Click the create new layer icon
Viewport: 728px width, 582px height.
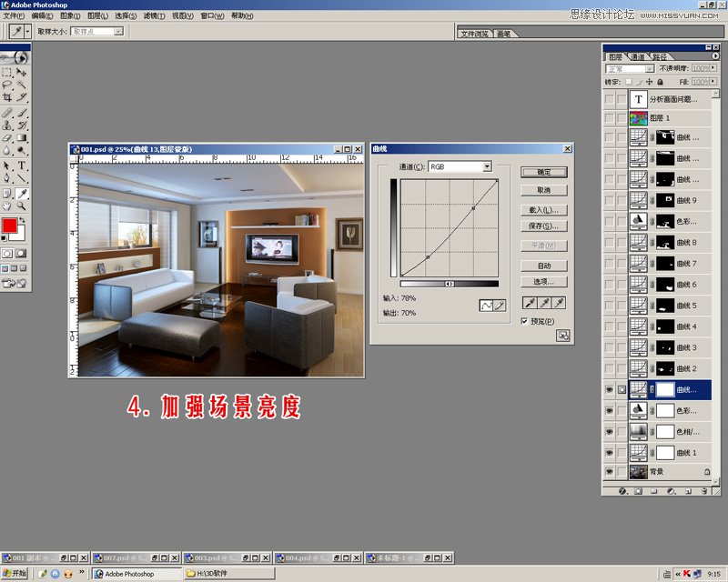(689, 491)
